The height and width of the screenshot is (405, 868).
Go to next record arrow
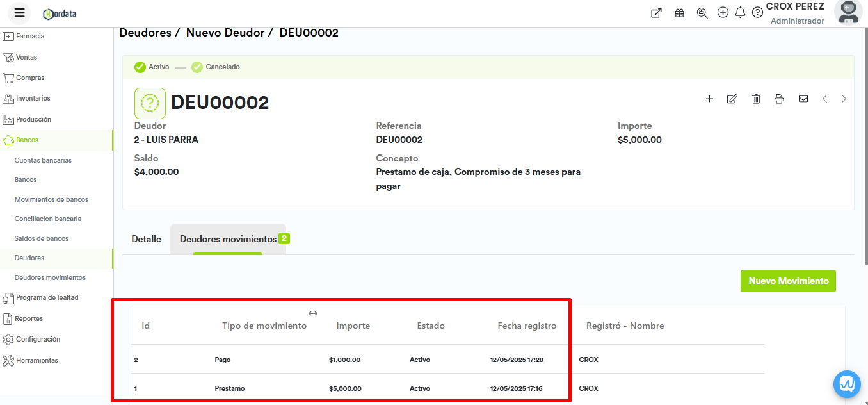pos(844,99)
